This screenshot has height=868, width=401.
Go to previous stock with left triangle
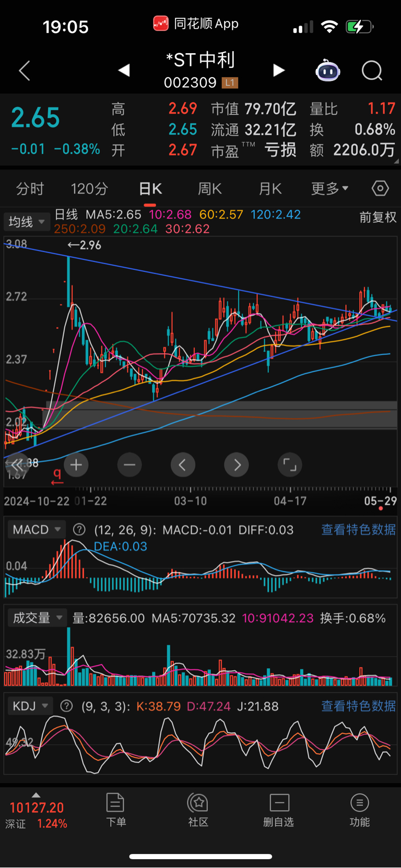coord(124,70)
